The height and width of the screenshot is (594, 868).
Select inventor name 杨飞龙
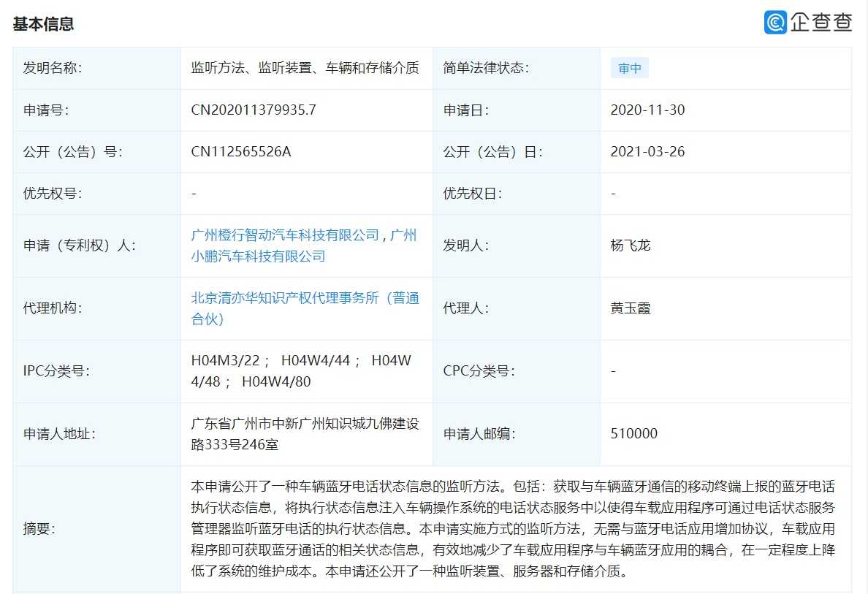click(631, 245)
